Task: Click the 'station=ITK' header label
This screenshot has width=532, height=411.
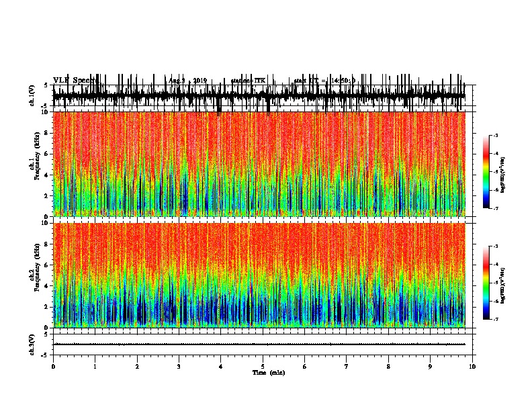Action: click(248, 81)
